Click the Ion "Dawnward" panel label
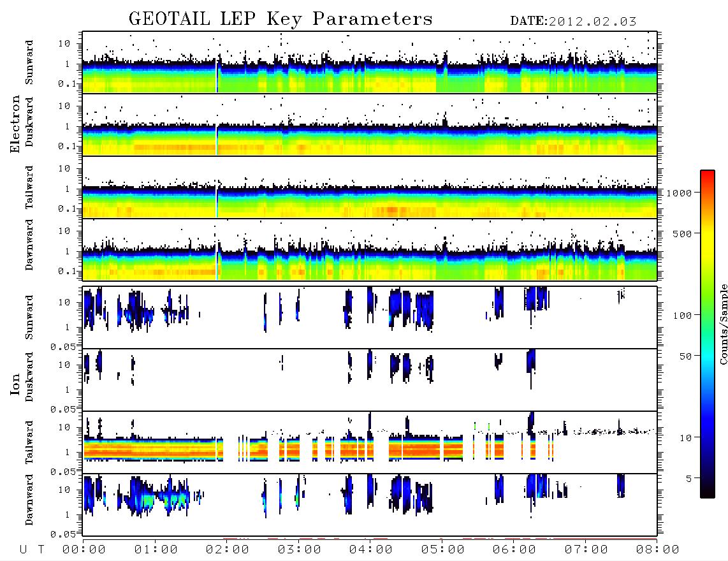The image size is (728, 561). (x=29, y=500)
